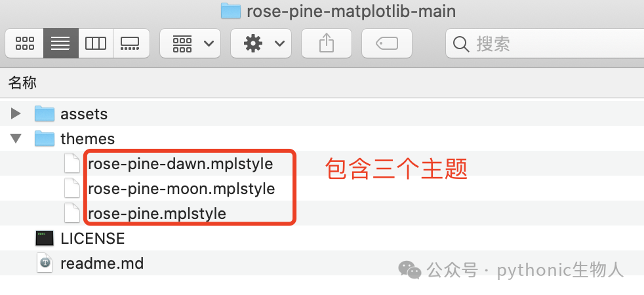Select the themes folder name
Viewport: 644px width, 295px height.
point(87,139)
